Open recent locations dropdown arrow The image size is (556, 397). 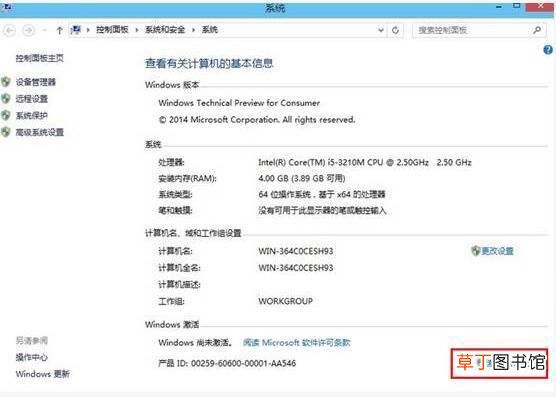click(45, 30)
